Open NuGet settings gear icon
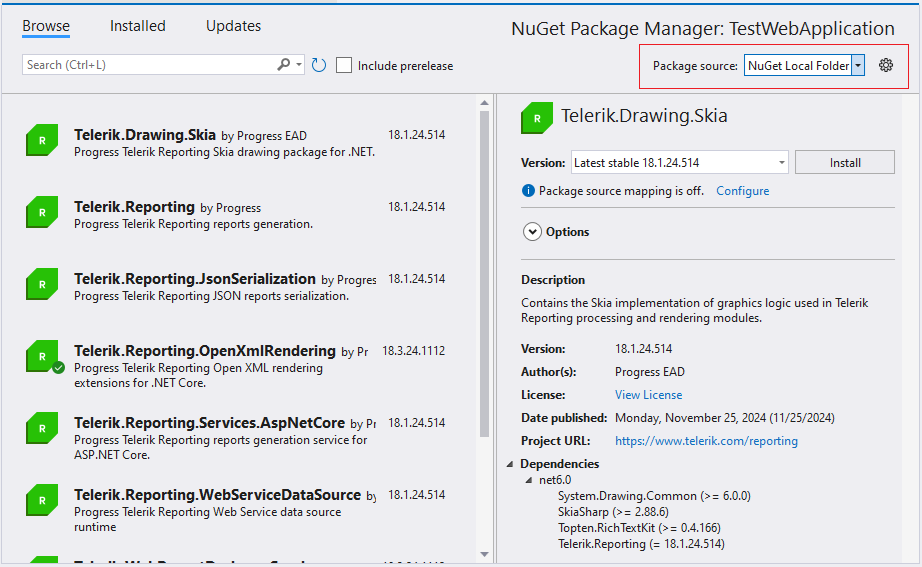The height and width of the screenshot is (567, 922). [x=885, y=65]
